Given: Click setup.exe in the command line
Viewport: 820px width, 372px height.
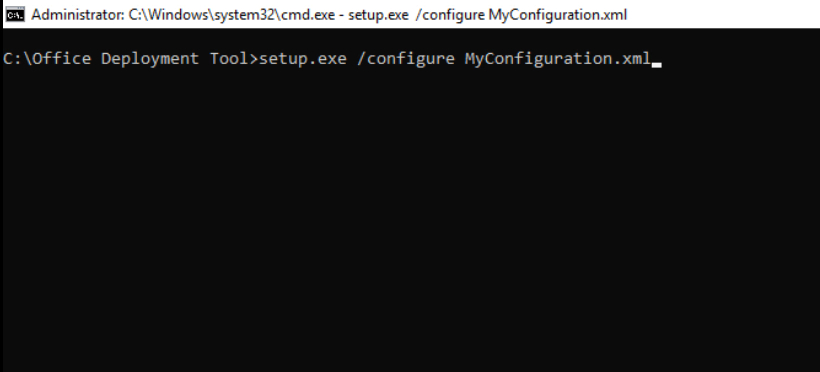Looking at the screenshot, I should pos(303,59).
